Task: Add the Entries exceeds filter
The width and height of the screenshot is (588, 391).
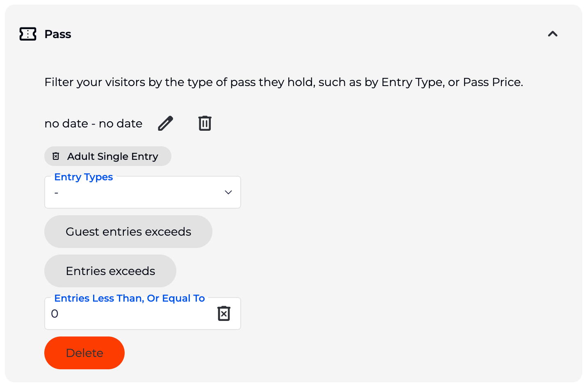Action: tap(110, 271)
